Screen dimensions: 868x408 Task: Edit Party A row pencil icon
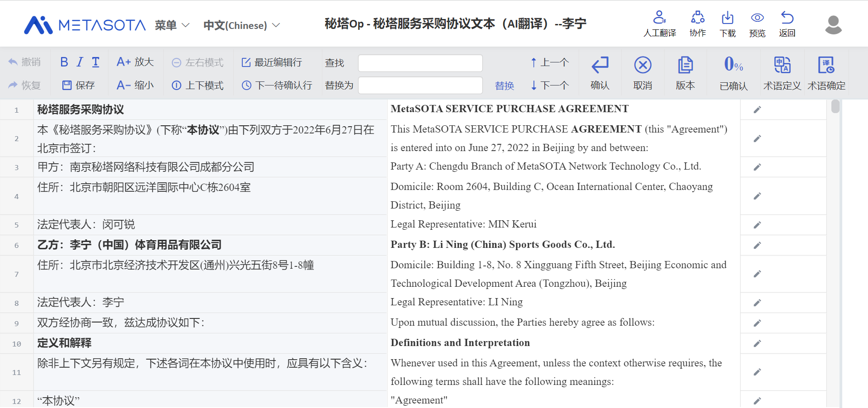[757, 167]
